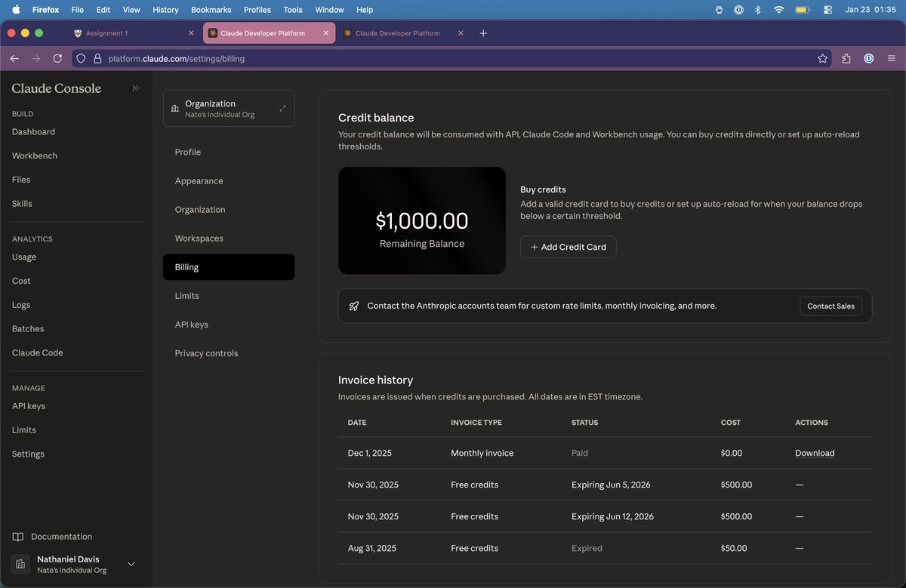Click the Firefox forward arrow
906x588 pixels.
[x=35, y=58]
